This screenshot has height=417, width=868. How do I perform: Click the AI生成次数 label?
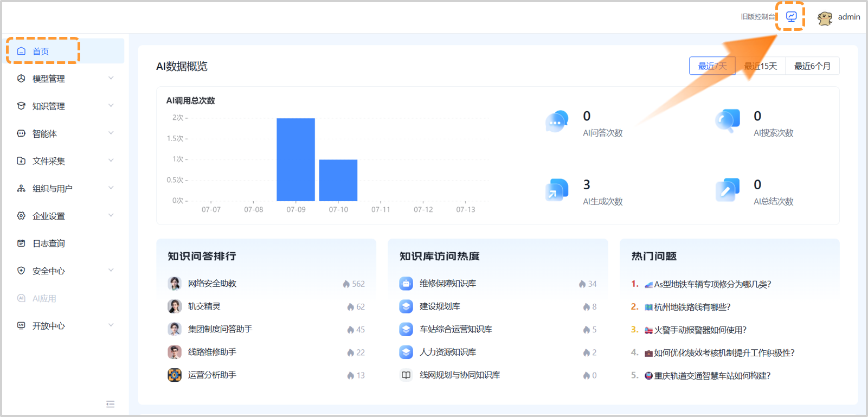603,202
